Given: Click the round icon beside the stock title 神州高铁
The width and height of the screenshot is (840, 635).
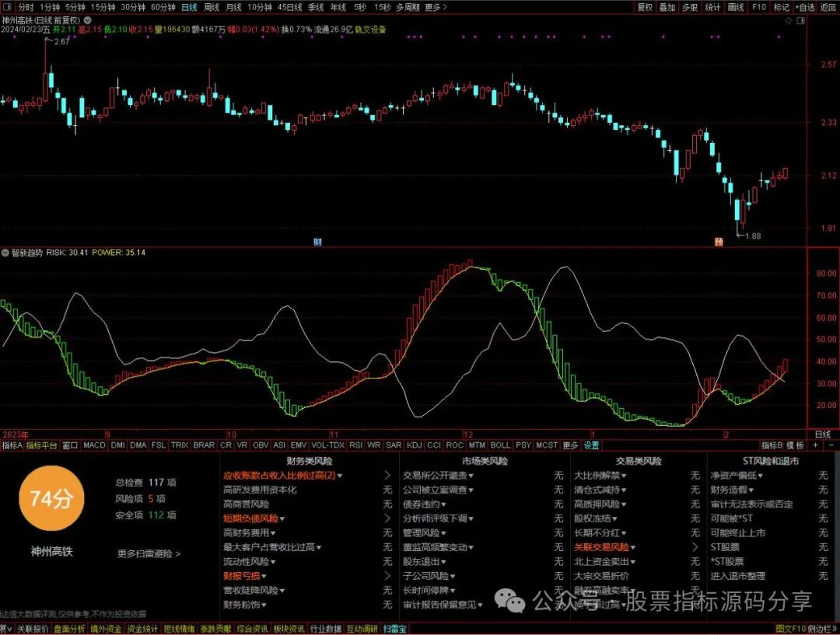Looking at the screenshot, I should click(x=87, y=20).
